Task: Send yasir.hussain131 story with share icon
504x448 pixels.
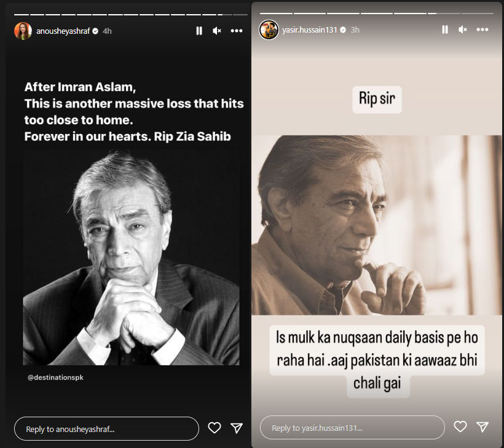Action: [482, 426]
